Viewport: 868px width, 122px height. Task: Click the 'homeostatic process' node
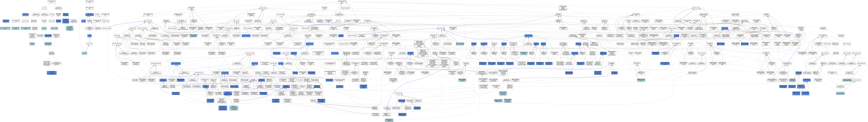coord(324,8)
